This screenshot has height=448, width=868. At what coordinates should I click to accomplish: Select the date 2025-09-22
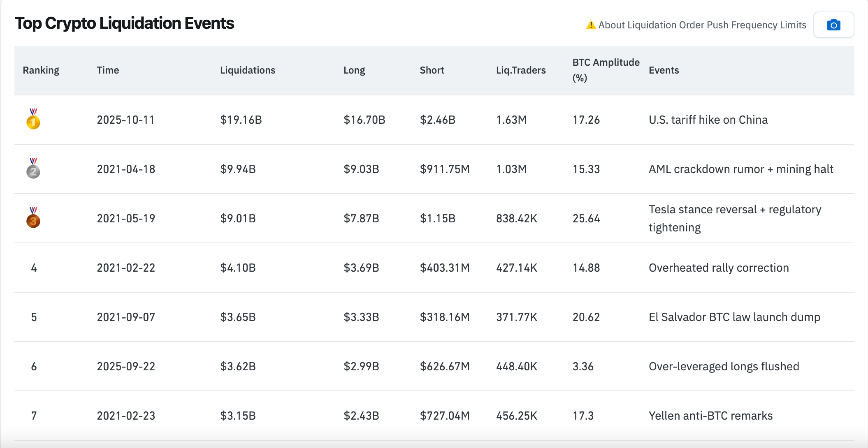[x=126, y=366]
